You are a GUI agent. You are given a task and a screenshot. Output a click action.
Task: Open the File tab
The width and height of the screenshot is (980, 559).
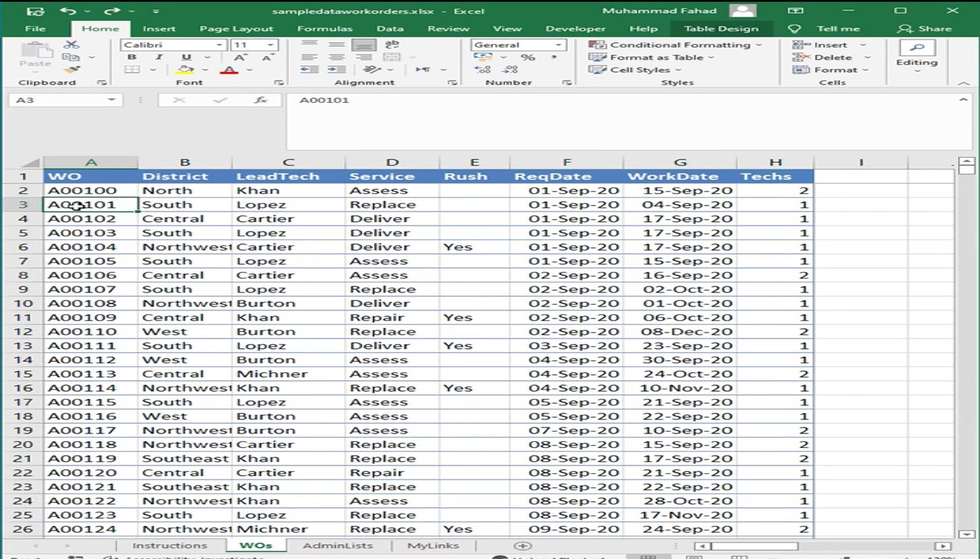pyautogui.click(x=35, y=28)
